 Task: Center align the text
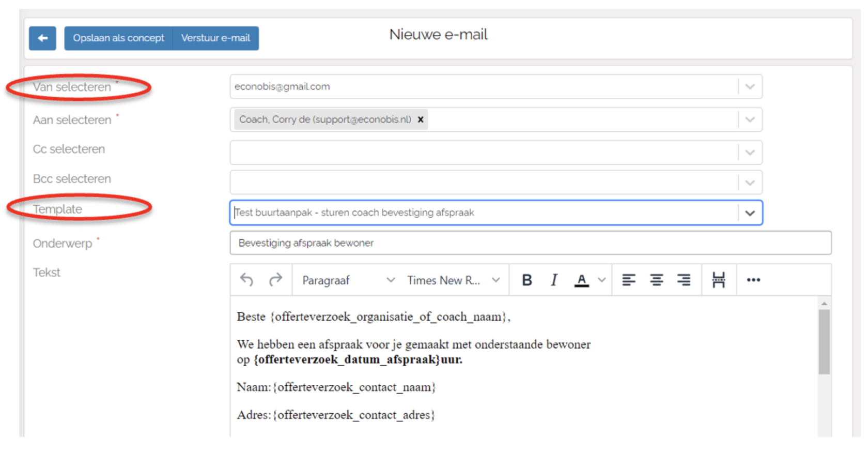click(656, 280)
